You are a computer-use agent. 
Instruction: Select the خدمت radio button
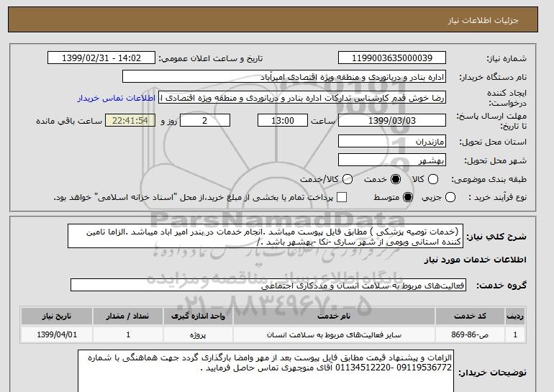click(396, 179)
